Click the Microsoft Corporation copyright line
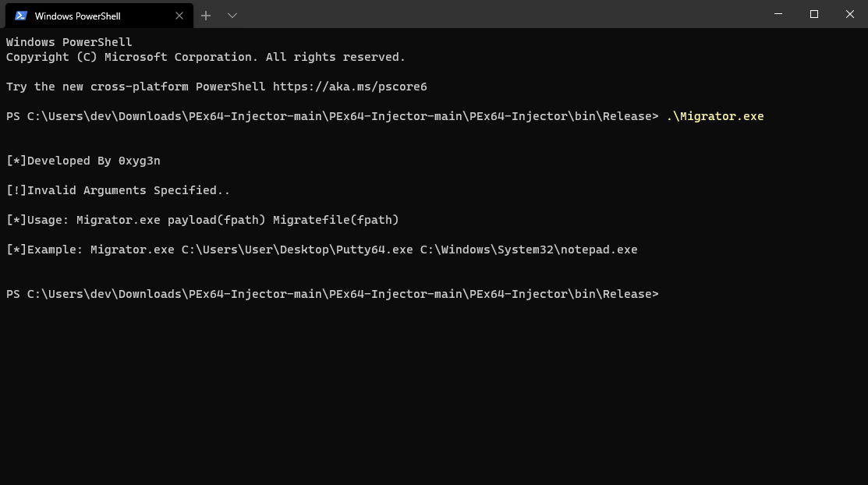This screenshot has width=868, height=485. coord(205,57)
